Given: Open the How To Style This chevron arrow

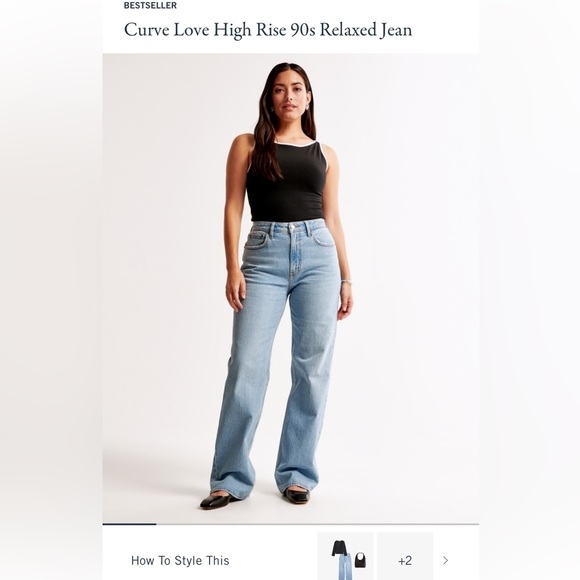Looking at the screenshot, I should point(445,560).
